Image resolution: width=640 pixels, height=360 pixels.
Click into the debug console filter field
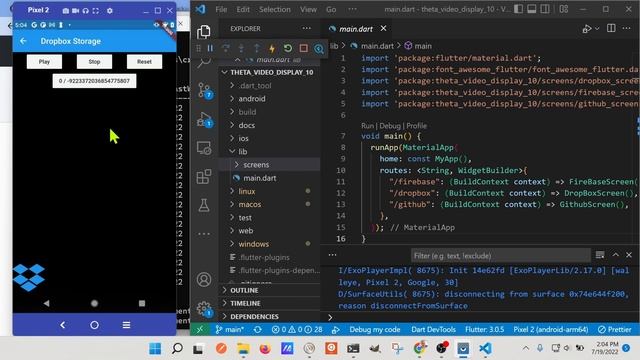pos(500,256)
